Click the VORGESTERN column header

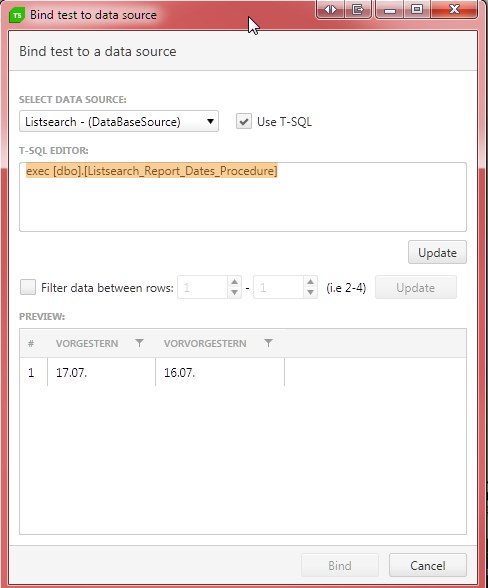pyautogui.click(x=101, y=343)
